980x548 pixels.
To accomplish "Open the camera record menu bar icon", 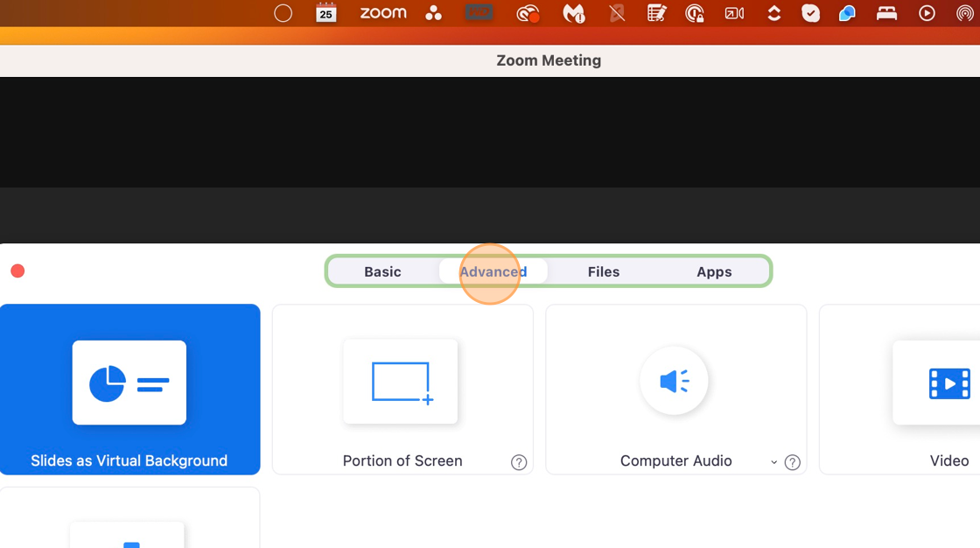I will (734, 13).
